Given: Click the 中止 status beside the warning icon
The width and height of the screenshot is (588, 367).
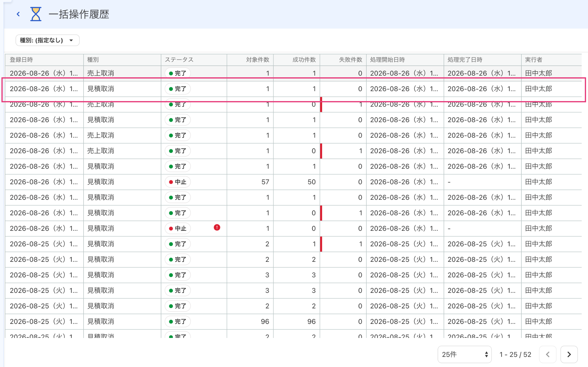Looking at the screenshot, I should coord(178,228).
